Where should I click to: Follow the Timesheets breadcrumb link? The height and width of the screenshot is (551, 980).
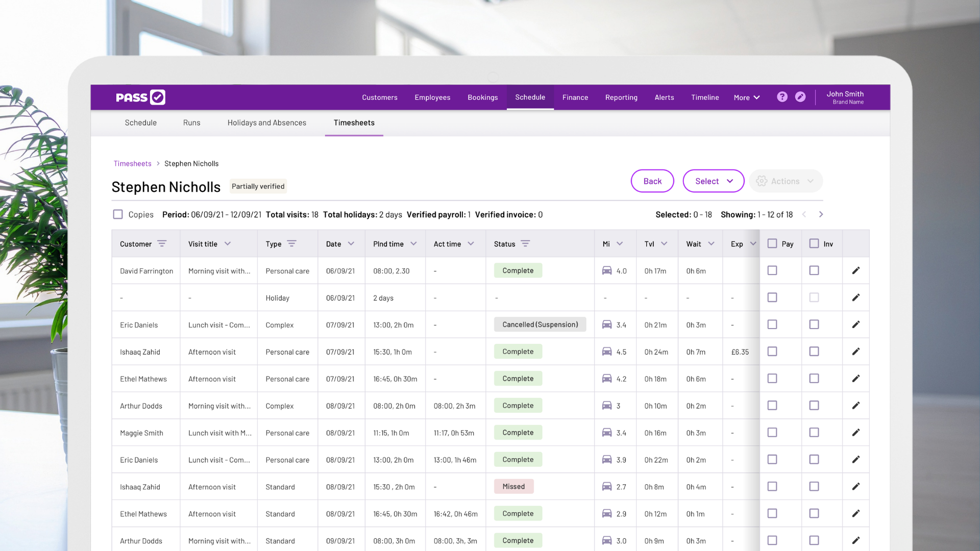(x=132, y=164)
